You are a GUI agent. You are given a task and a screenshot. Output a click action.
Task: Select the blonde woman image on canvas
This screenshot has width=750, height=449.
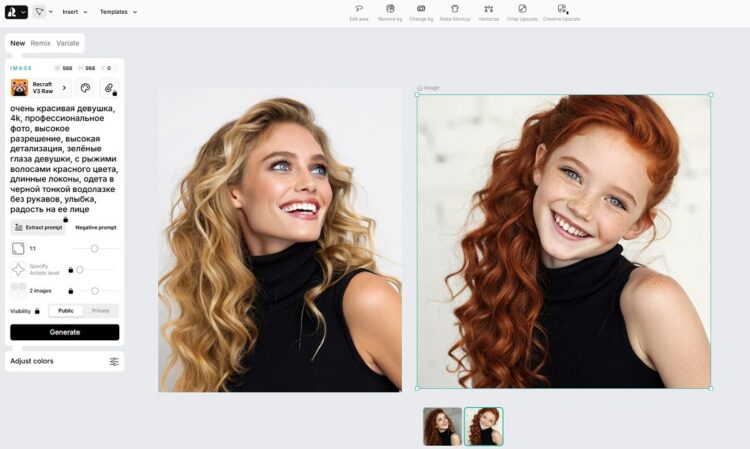tap(280, 240)
